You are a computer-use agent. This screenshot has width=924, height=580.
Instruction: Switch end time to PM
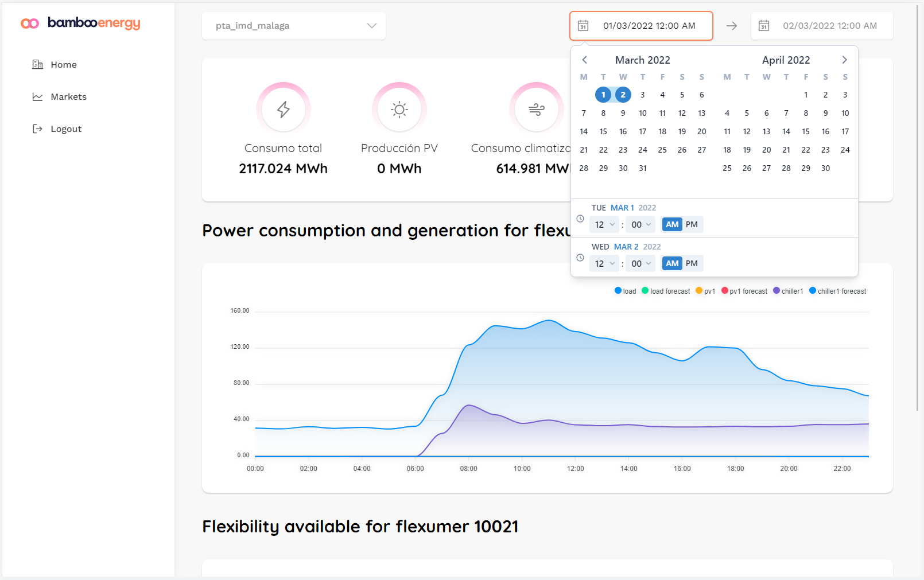pos(692,263)
